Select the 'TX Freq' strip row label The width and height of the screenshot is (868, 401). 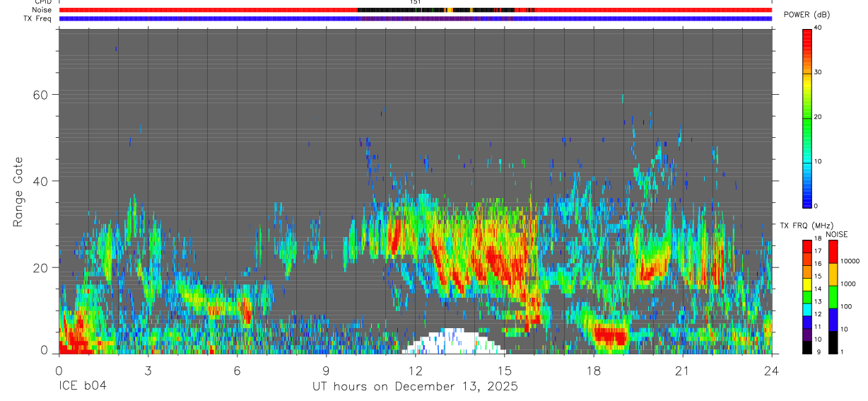tap(38, 18)
